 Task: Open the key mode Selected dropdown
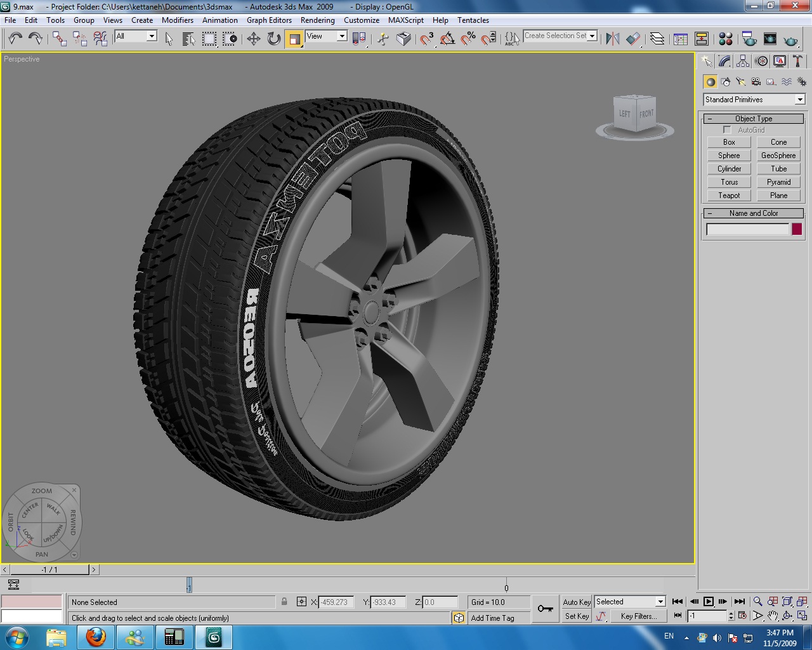(x=630, y=602)
